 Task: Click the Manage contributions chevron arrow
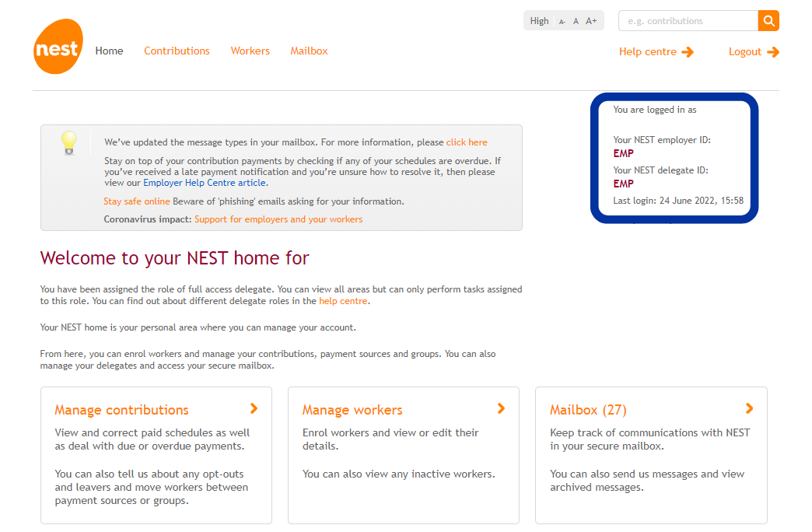(x=254, y=408)
